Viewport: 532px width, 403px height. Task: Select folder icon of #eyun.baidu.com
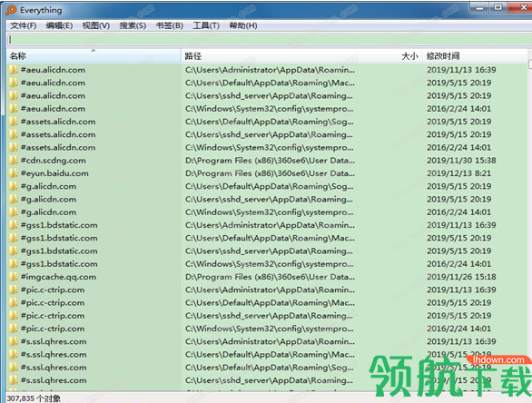pos(14,173)
